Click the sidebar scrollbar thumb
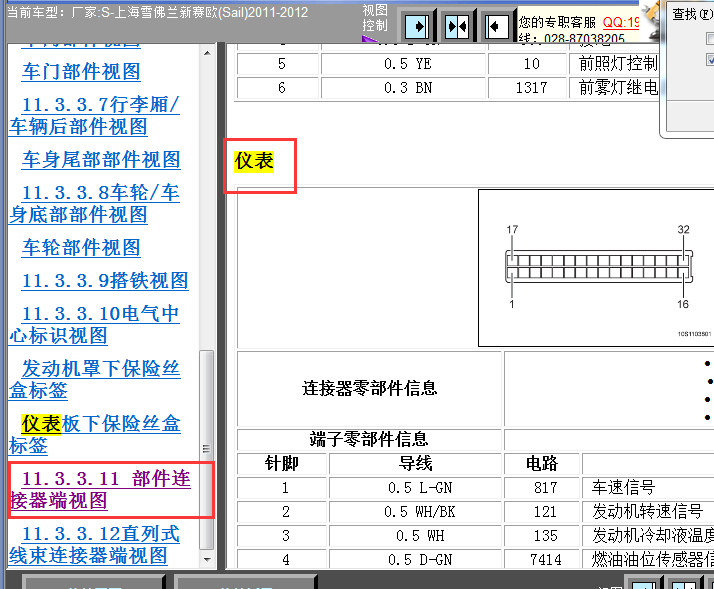This screenshot has height=589, width=714. pyautogui.click(x=207, y=450)
